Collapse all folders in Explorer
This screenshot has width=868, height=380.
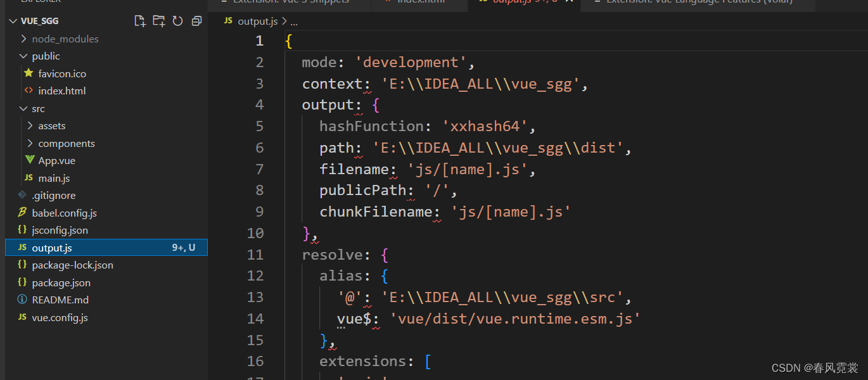tap(196, 21)
